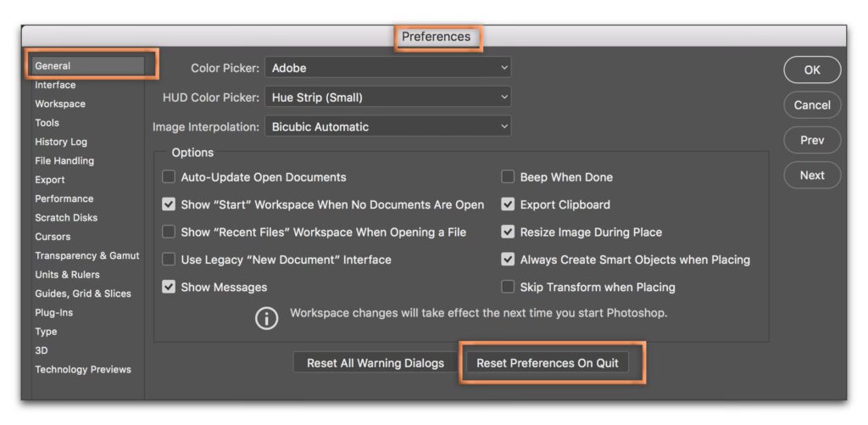Click the info icon beside workspace changes note
868x425 pixels.
pyautogui.click(x=267, y=318)
